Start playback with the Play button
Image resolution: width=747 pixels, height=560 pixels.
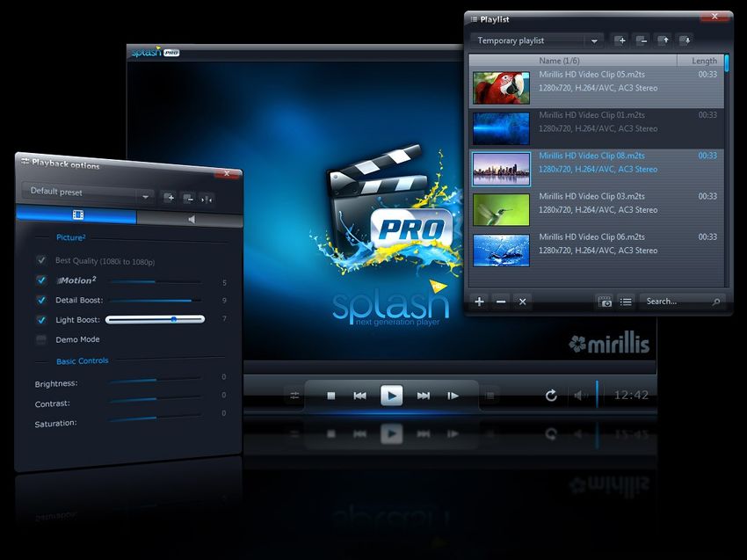click(x=392, y=395)
